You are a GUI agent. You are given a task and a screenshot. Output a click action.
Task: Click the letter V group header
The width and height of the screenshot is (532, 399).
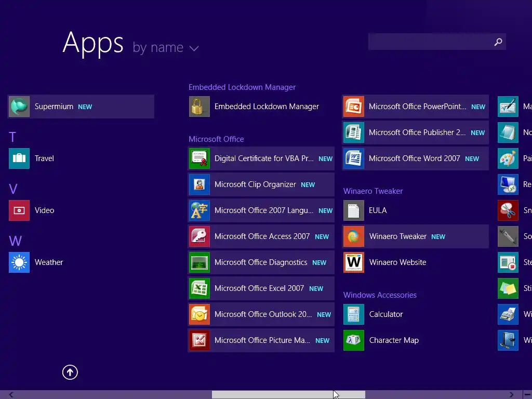coord(13,189)
